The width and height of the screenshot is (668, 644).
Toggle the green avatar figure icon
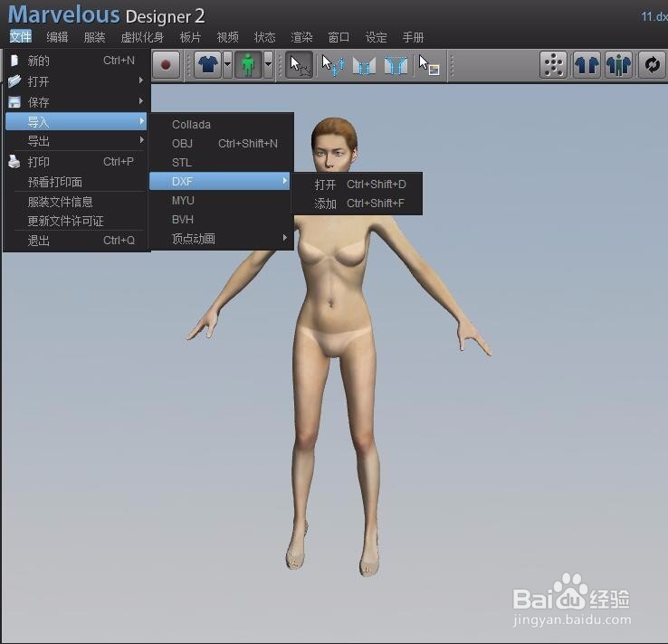point(248,65)
